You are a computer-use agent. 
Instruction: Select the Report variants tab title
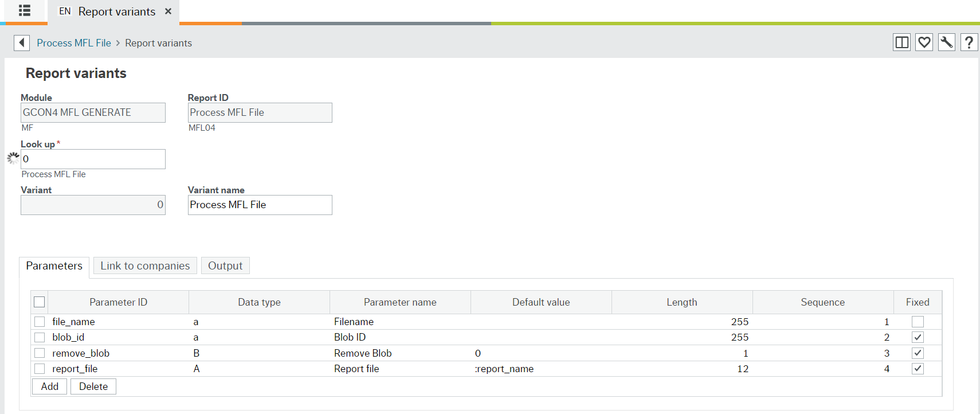(x=117, y=11)
